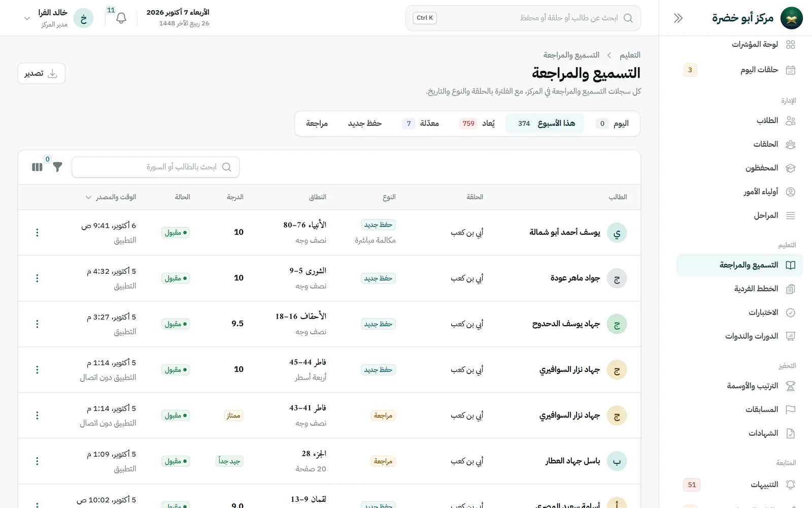The image size is (812, 508).
Task: Open المراحل in sidebar
Action: 740,215
